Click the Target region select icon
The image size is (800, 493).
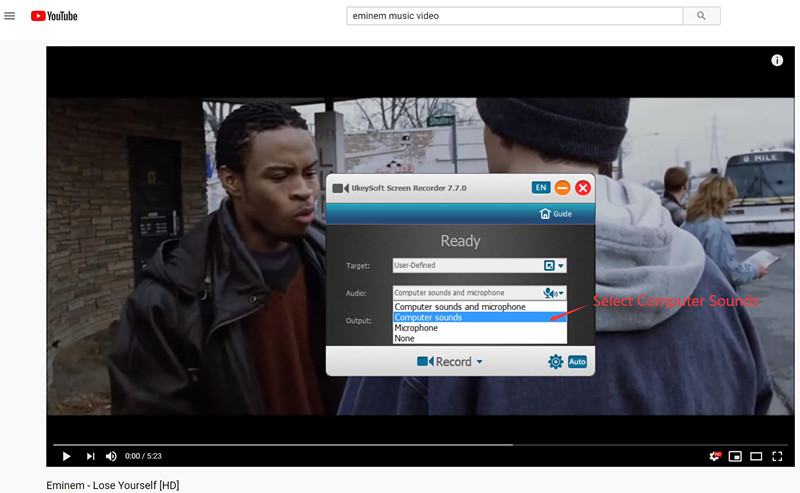pyautogui.click(x=549, y=265)
